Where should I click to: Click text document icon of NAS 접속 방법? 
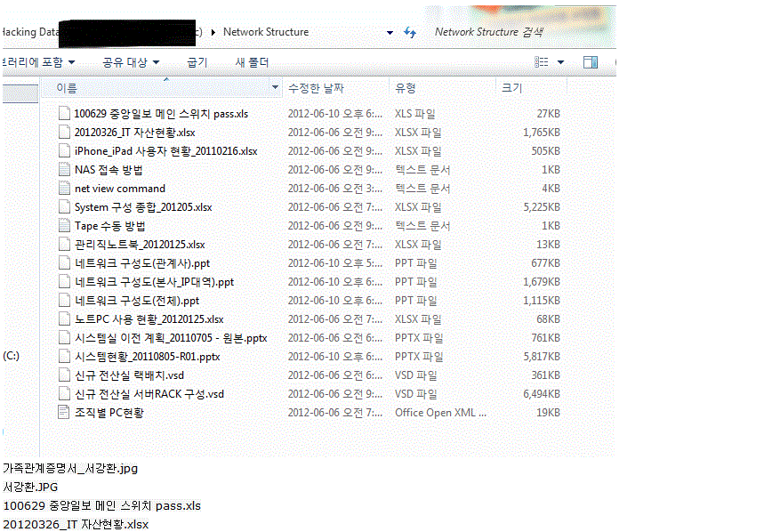[x=64, y=169]
